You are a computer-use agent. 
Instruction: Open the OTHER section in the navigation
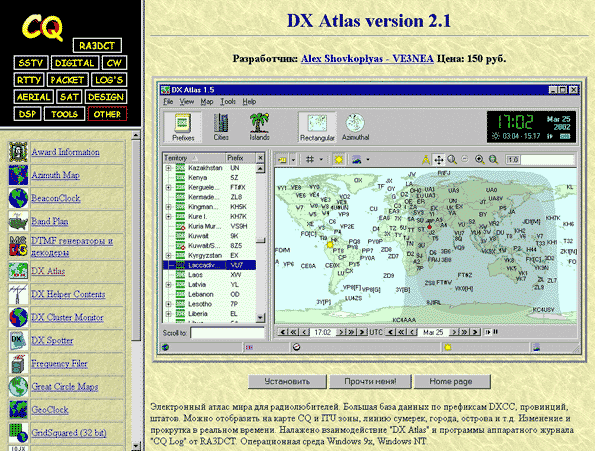[x=107, y=114]
